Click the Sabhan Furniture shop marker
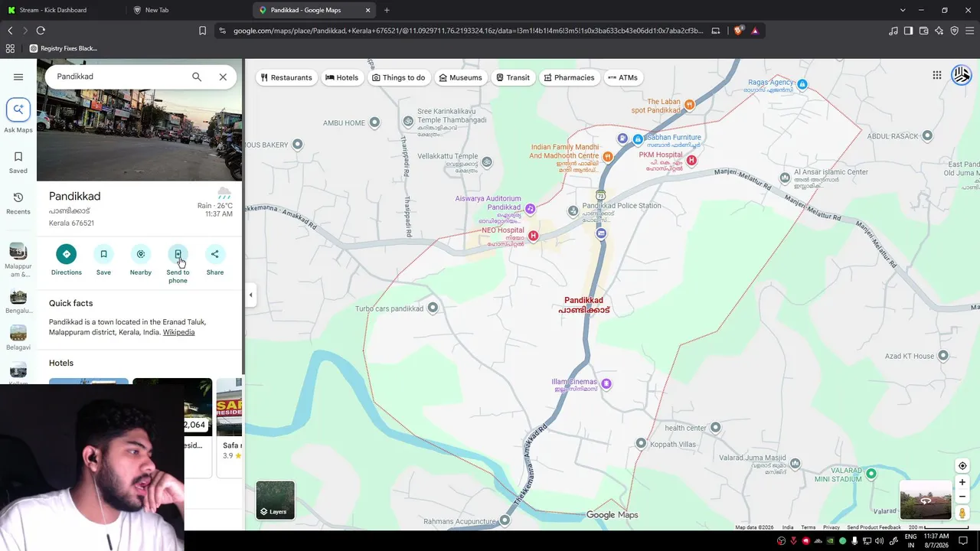The image size is (980, 551). 638,140
